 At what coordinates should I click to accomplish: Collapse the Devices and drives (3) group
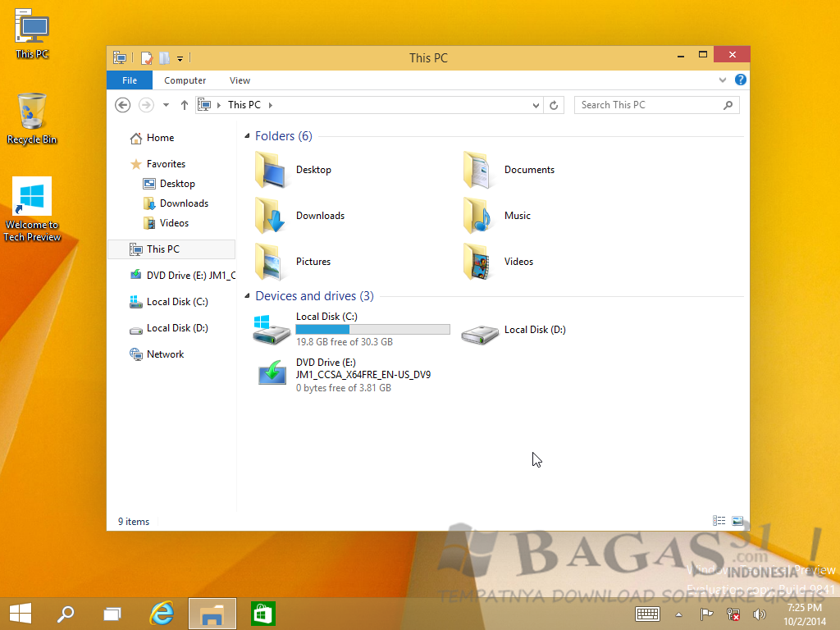[247, 296]
